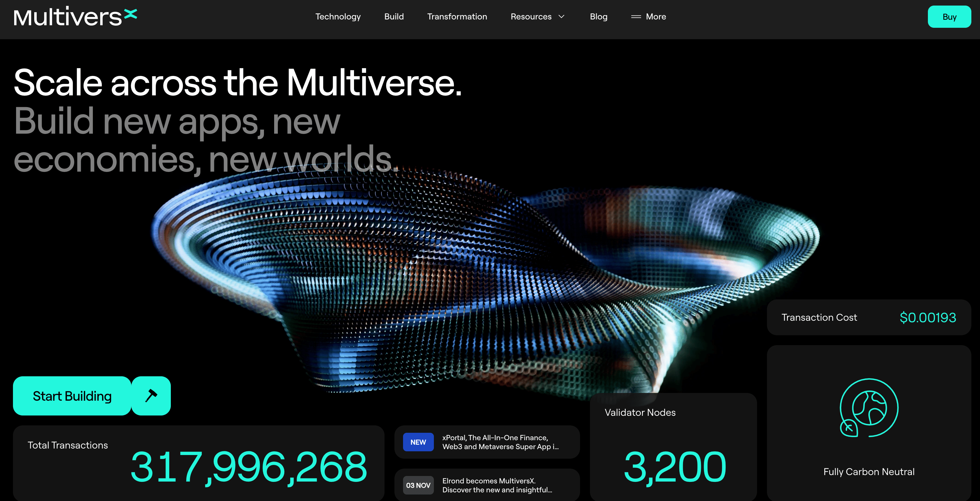This screenshot has height=501, width=980.
Task: Click the hamburger icon beside More
Action: pos(636,17)
